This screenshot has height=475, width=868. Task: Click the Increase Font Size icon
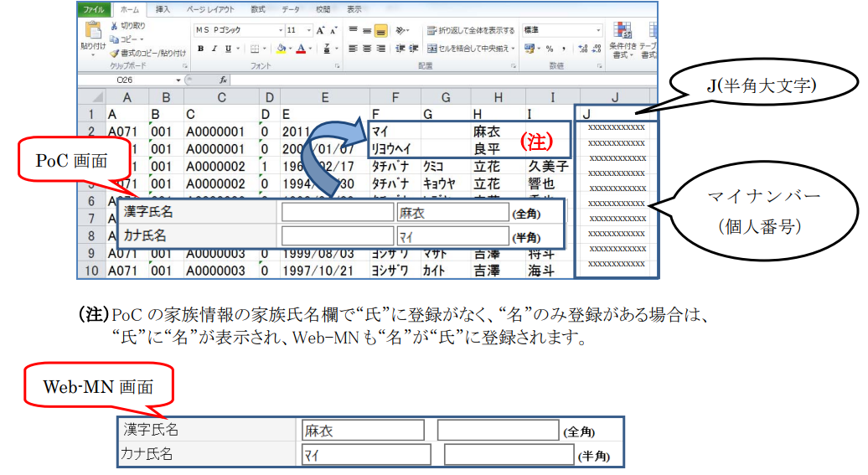[321, 30]
